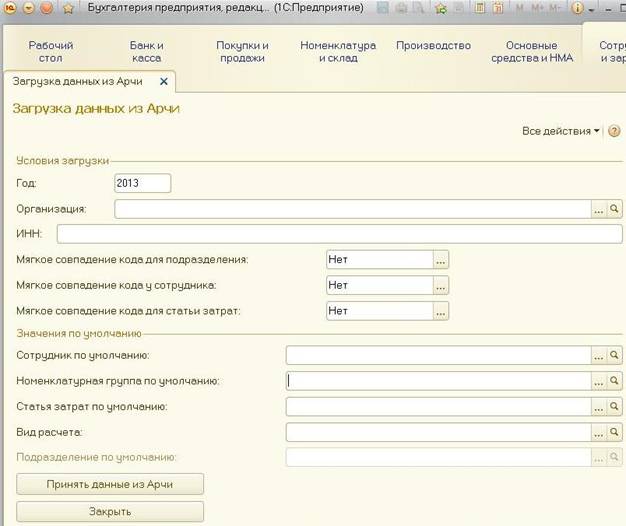Open search magnifier for Организация field
626x526 pixels.
(x=614, y=209)
